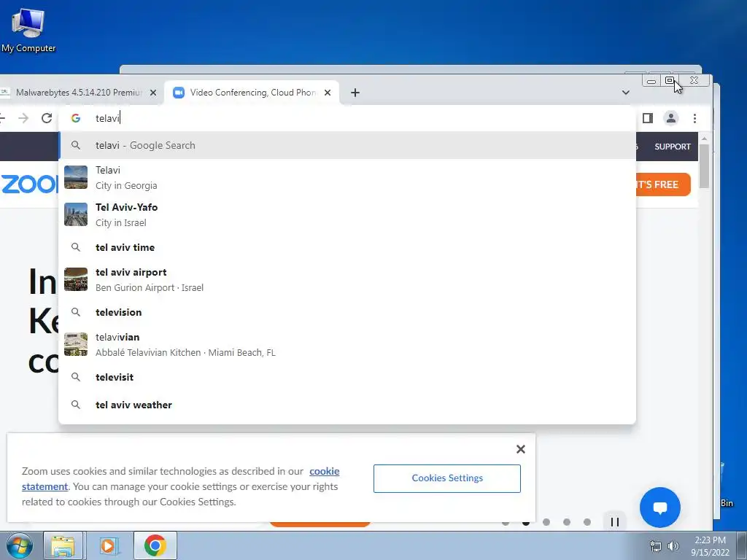
Task: Click the page vertical scrollbar thumb
Action: click(704, 166)
